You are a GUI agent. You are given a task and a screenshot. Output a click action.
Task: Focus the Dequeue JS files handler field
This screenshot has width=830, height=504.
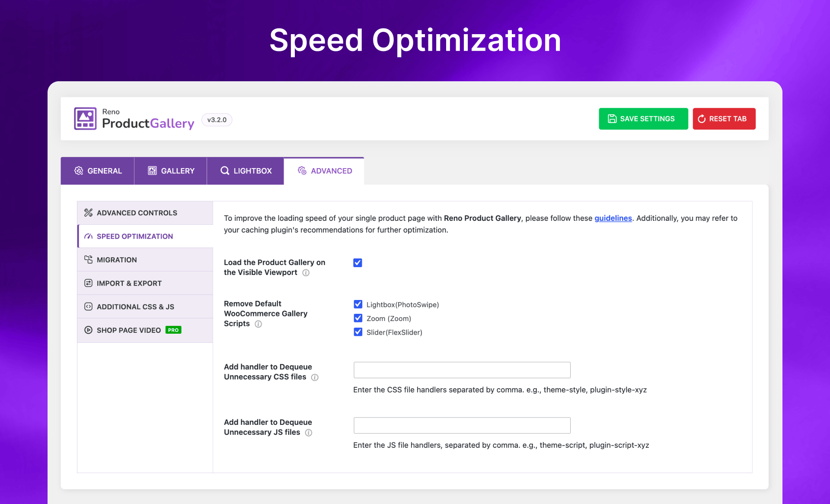pos(462,425)
